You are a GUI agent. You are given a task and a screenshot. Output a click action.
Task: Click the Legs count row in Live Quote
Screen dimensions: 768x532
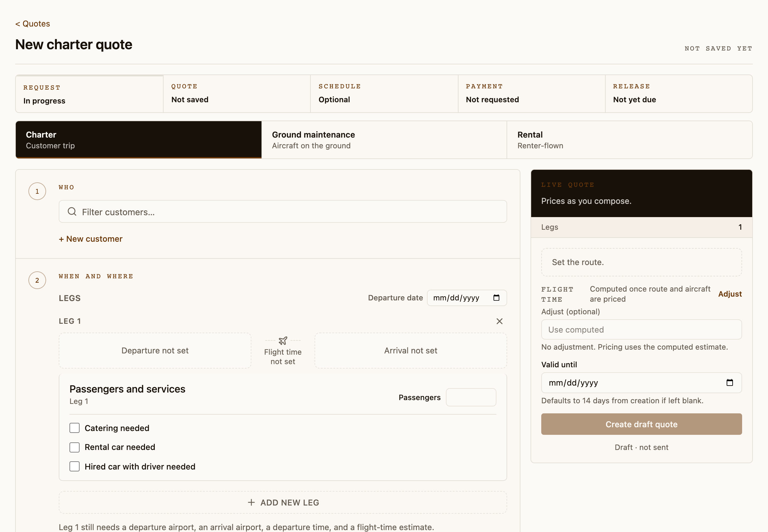(641, 227)
